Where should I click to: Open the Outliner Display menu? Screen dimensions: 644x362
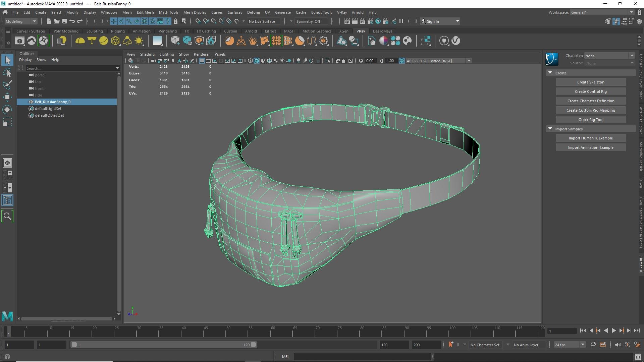[x=25, y=60]
